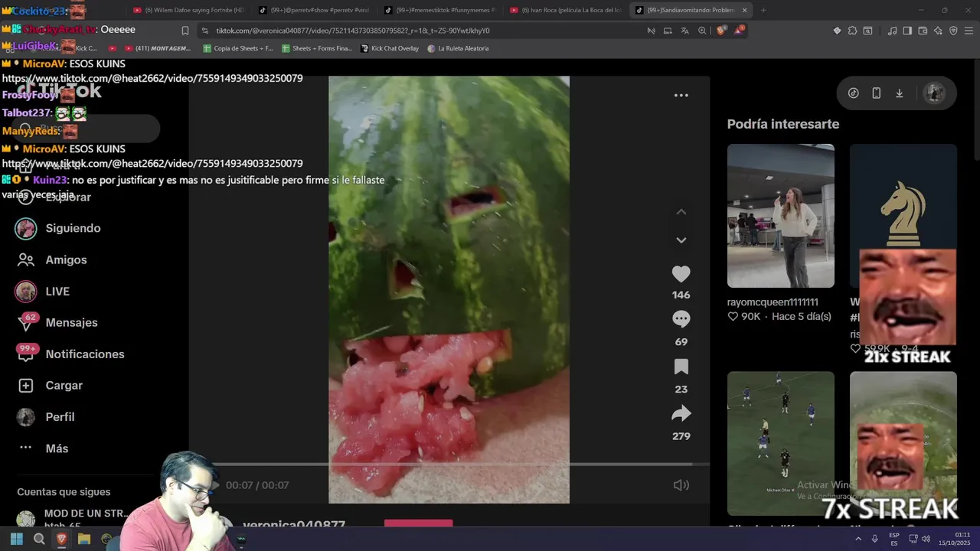Open Cargar to upload a video

[x=64, y=386]
